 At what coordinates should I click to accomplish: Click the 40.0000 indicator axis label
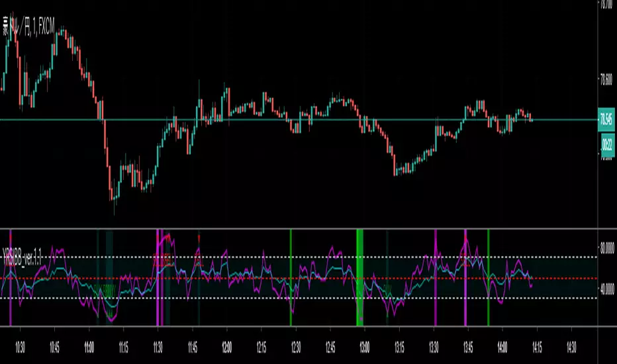[607, 290]
